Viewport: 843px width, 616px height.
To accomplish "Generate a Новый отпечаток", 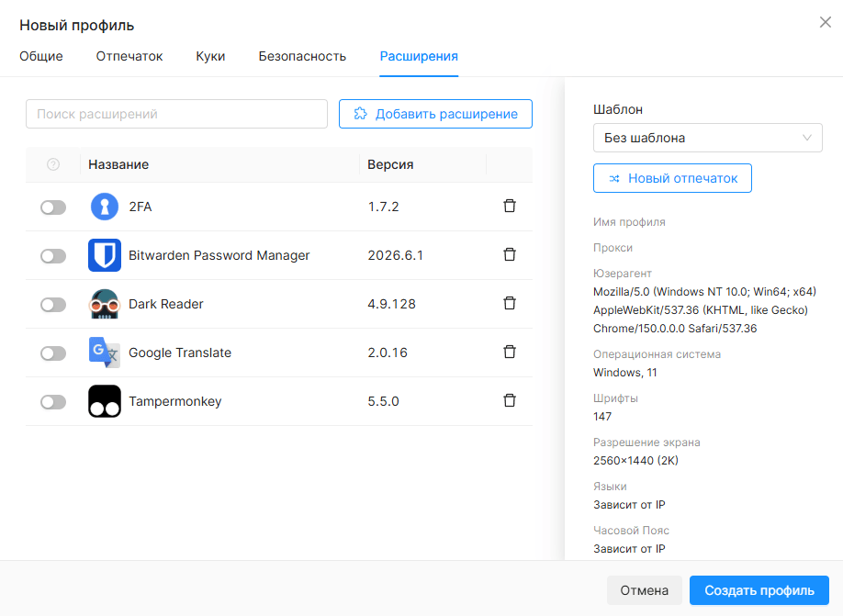I will coord(672,178).
